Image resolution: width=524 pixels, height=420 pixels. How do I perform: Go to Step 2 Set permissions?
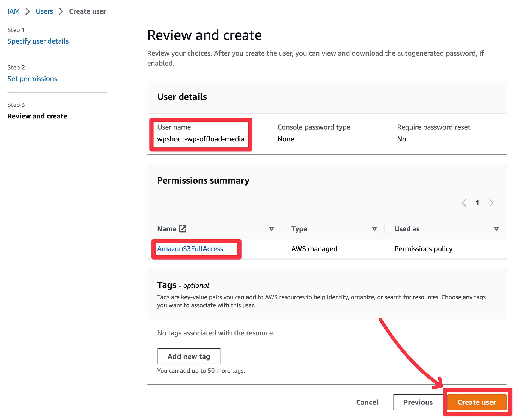coord(32,79)
